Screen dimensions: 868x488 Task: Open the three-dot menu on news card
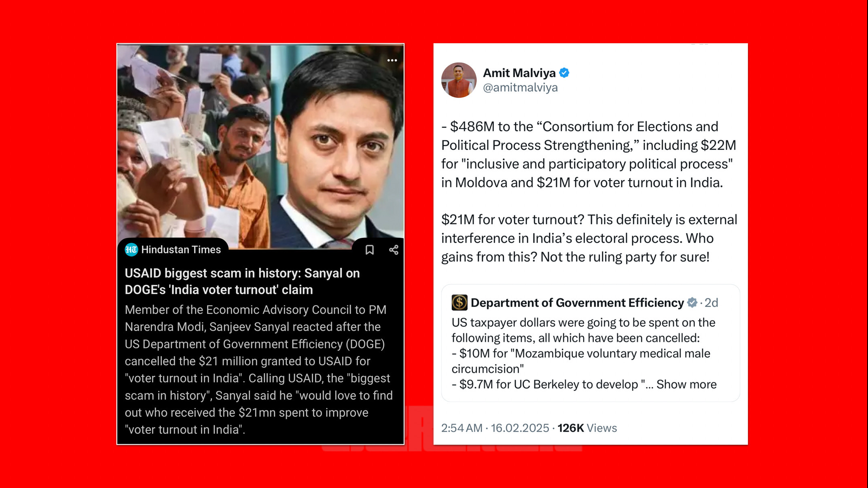392,60
